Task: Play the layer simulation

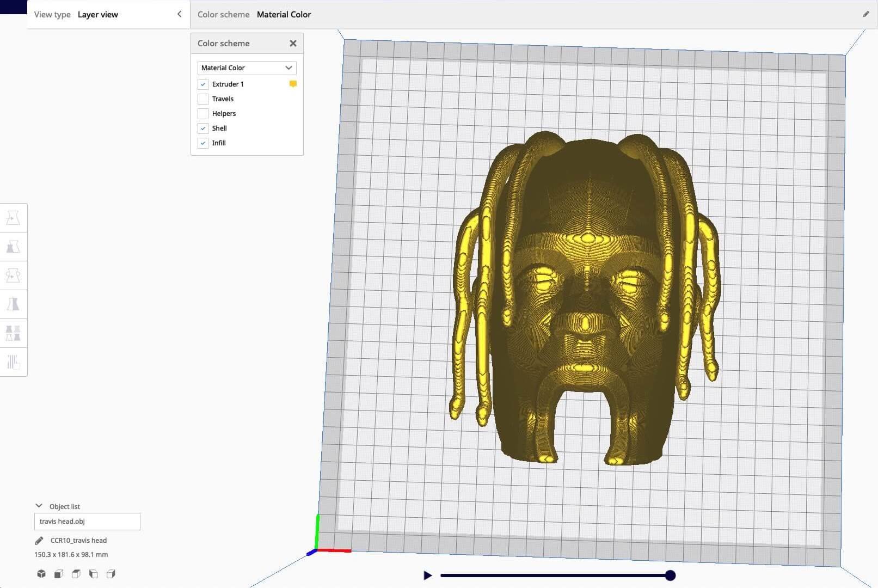Action: coord(427,575)
